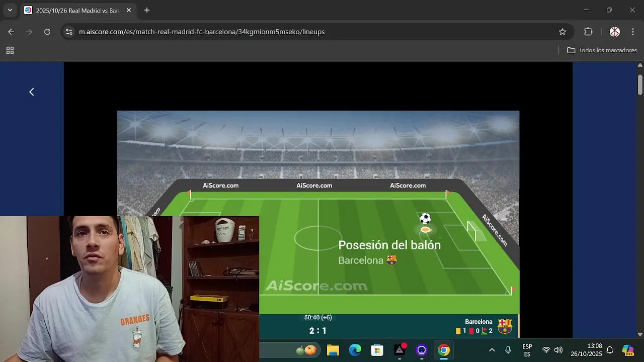Click the scrollbar down arrow
This screenshot has width=644, height=362.
(640, 334)
